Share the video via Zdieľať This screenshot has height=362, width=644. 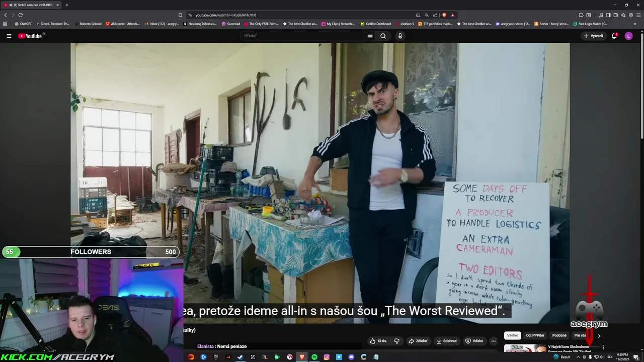coord(418,341)
